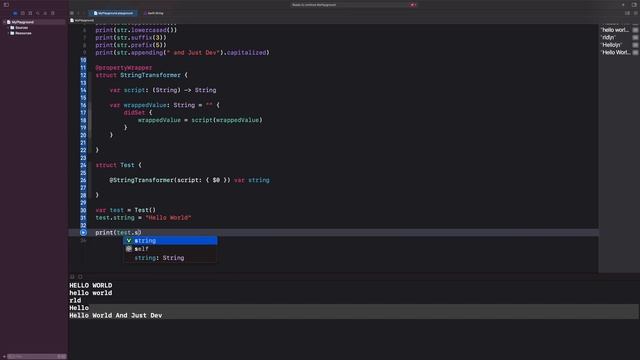Open the Issue navigator icon

coord(45,13)
